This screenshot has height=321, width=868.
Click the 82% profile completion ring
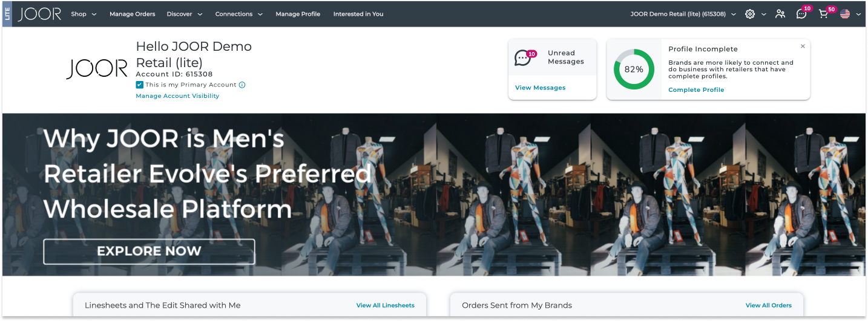634,70
